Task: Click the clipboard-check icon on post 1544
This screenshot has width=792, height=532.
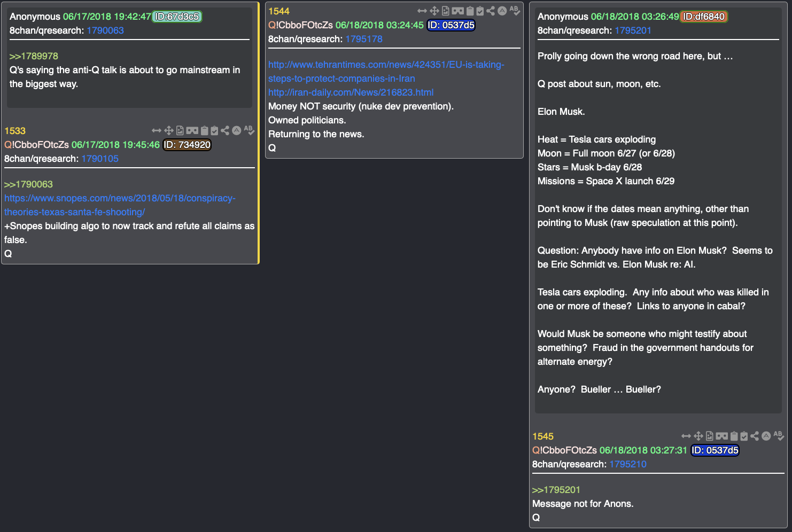Action: (480, 11)
